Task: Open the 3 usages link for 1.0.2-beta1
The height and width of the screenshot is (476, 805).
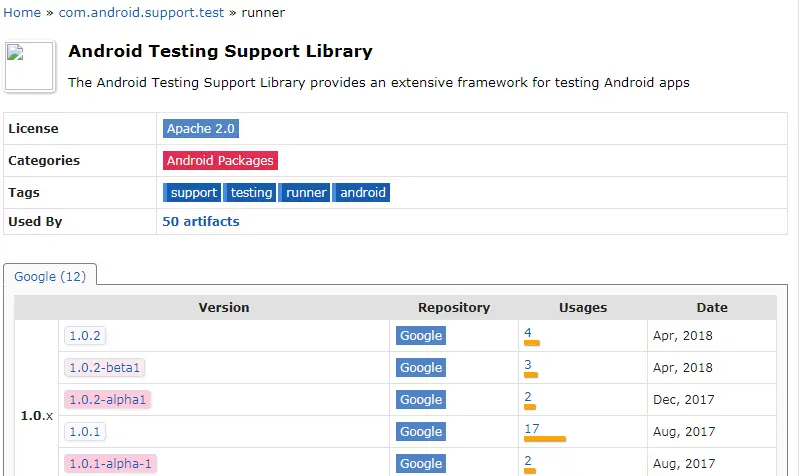Action: [528, 365]
